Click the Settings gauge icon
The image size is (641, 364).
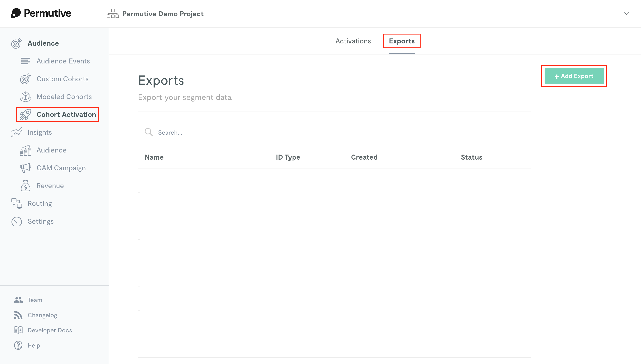click(x=16, y=221)
